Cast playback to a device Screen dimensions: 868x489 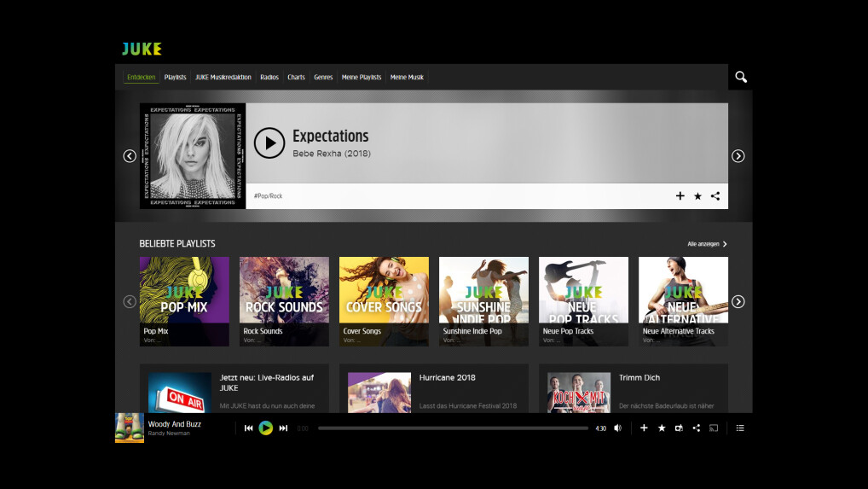coord(714,428)
